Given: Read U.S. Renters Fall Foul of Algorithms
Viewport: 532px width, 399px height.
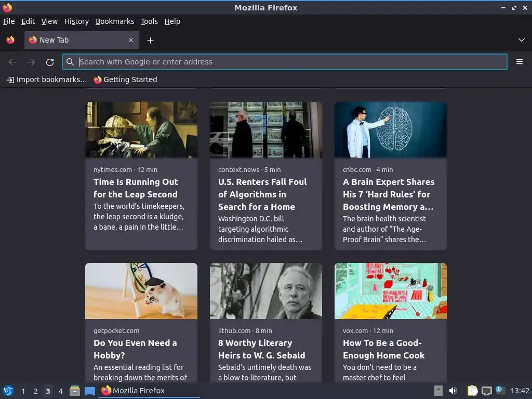Looking at the screenshot, I should coord(262,194).
